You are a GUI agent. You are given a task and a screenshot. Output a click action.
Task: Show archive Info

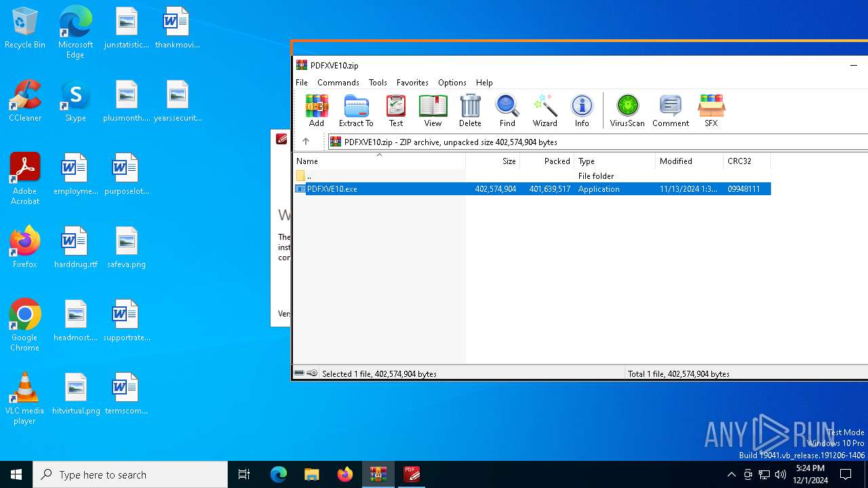582,110
